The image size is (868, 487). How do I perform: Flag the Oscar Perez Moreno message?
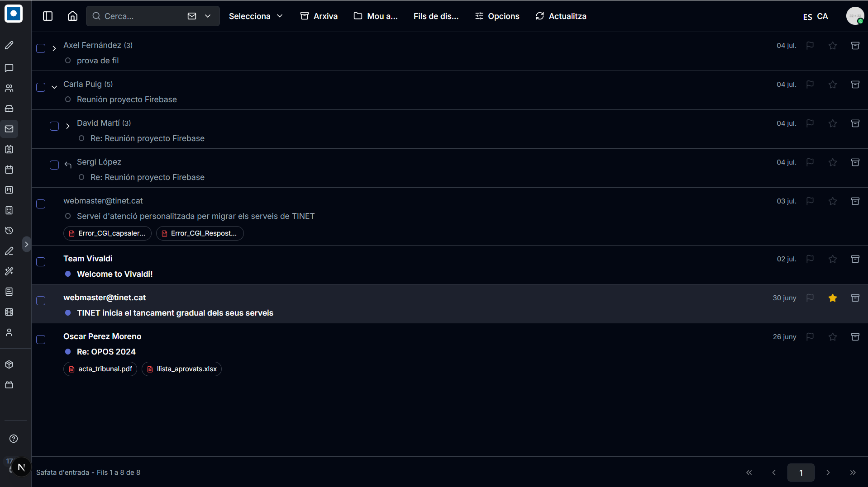(x=810, y=337)
